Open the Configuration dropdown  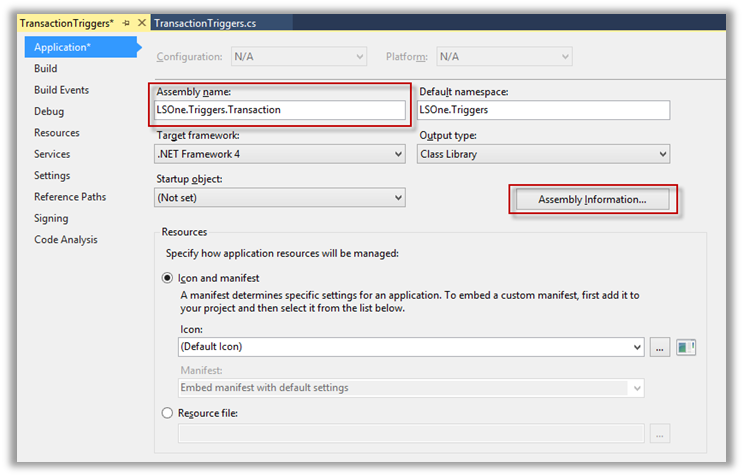coord(299,57)
